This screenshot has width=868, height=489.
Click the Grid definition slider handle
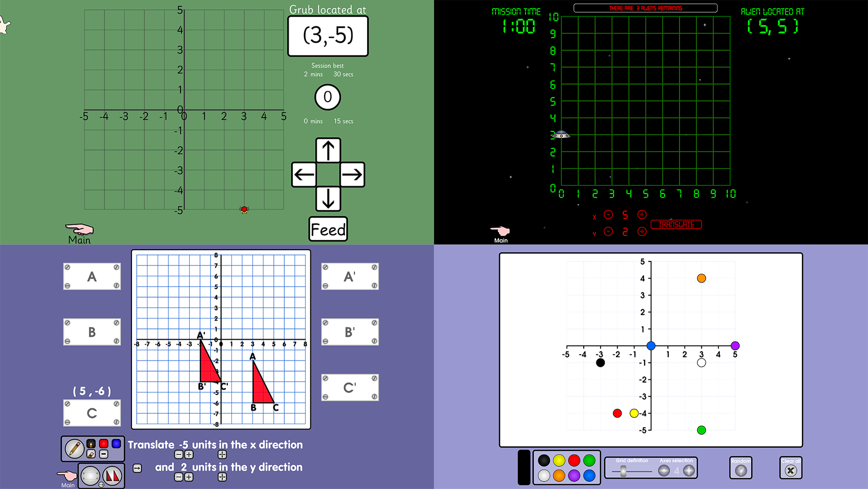click(x=623, y=471)
